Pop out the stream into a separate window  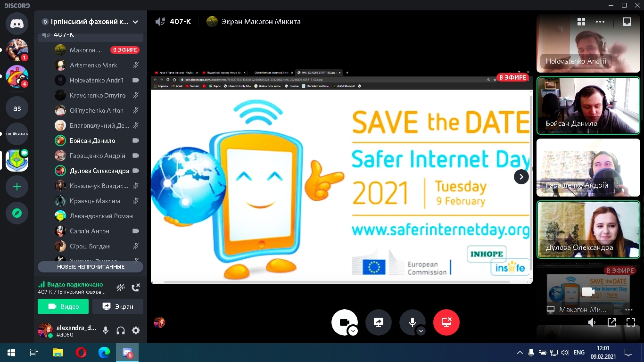tap(612, 322)
